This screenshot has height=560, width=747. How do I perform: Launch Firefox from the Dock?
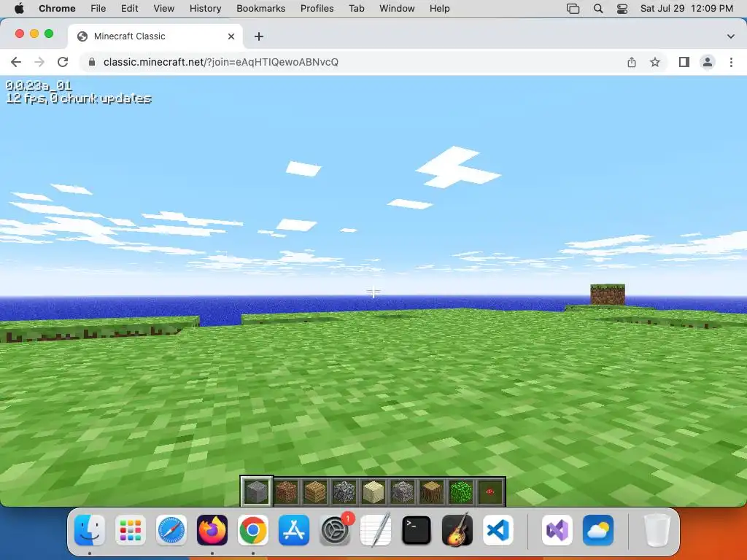click(212, 530)
